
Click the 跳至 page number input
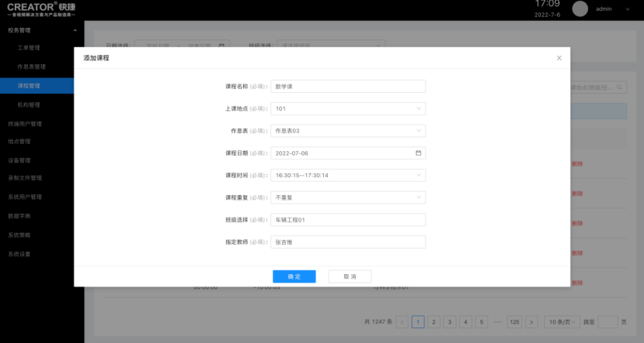(x=608, y=322)
